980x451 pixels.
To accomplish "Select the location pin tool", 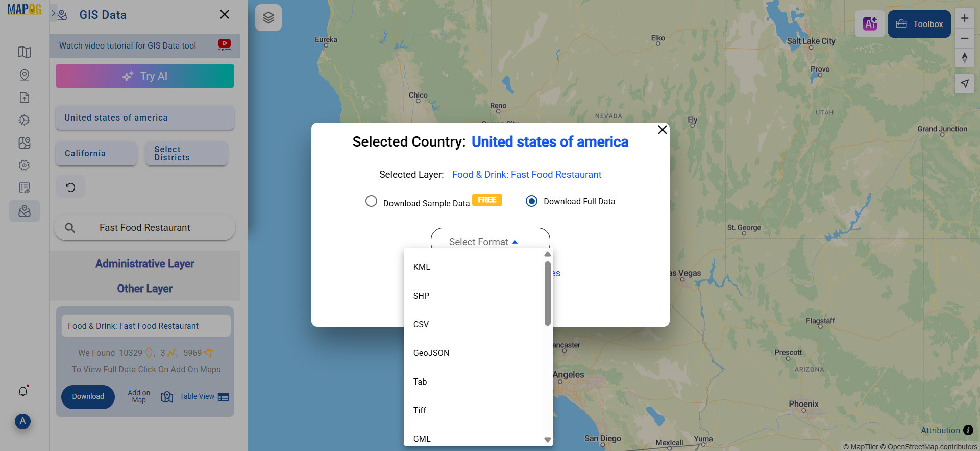I will pos(24,75).
